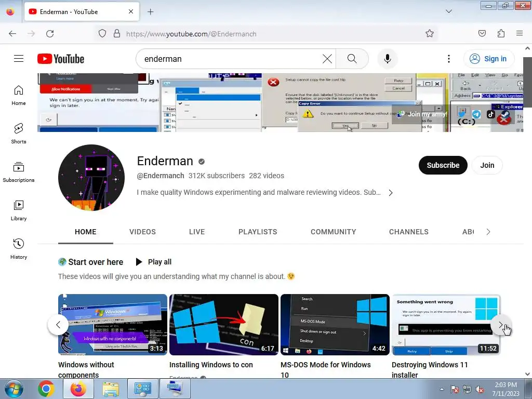Click the @Endermanch handle text

tap(161, 176)
